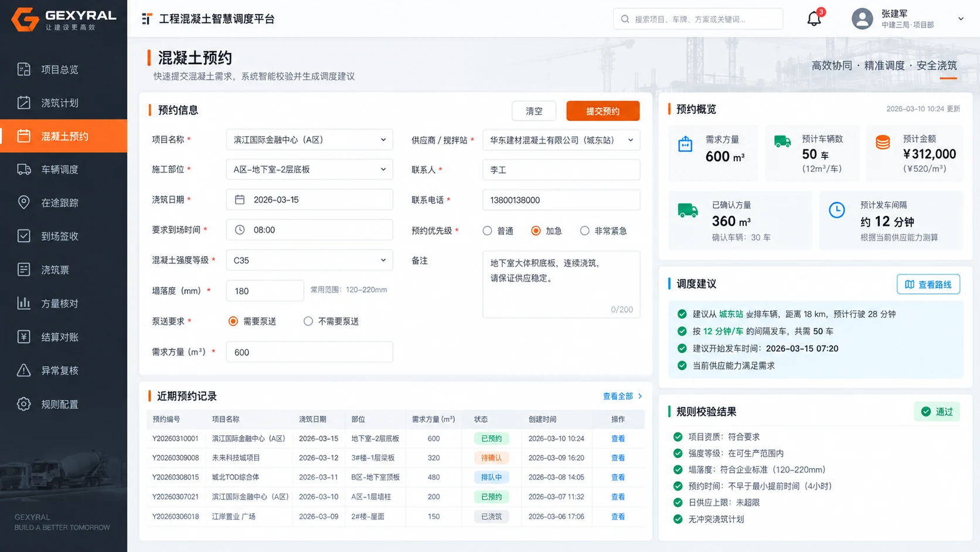Click the 清空 button
Image resolution: width=980 pixels, height=552 pixels.
click(x=534, y=111)
